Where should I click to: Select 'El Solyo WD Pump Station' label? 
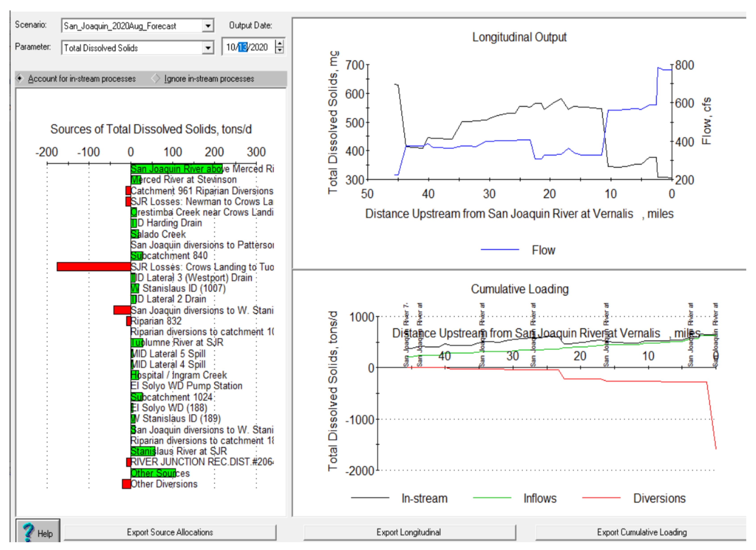187,386
